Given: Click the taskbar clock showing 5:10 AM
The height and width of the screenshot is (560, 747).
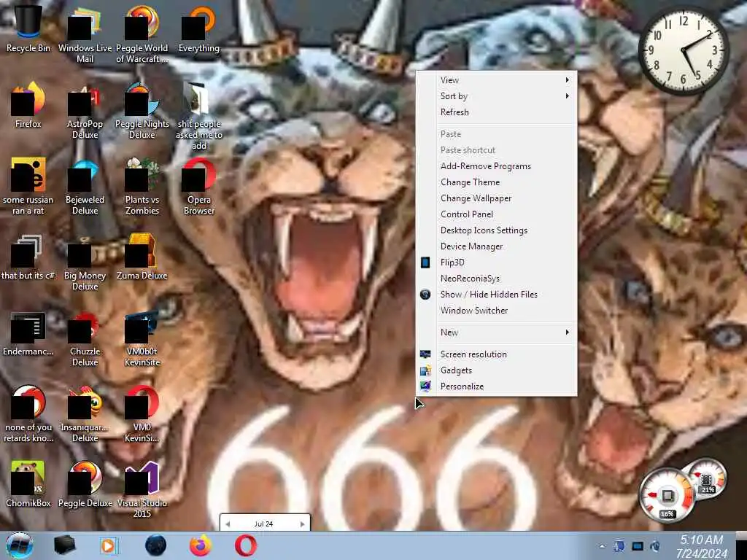Looking at the screenshot, I should click(x=701, y=547).
